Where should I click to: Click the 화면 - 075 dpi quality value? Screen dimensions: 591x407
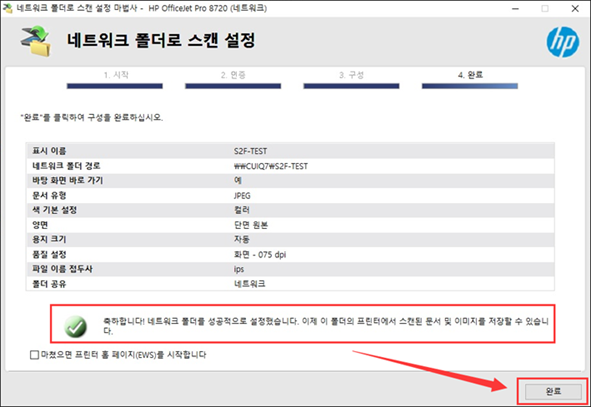pos(260,255)
